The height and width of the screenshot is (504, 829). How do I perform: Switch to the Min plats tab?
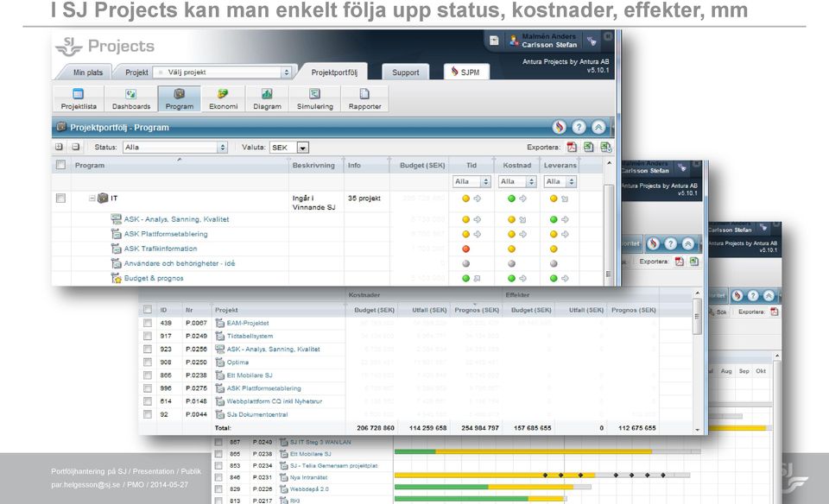pyautogui.click(x=88, y=72)
